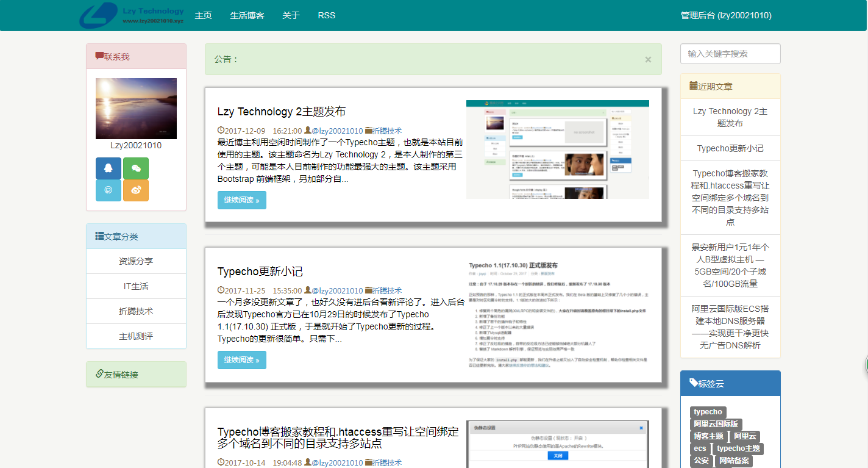The height and width of the screenshot is (468, 868).
Task: Open the QQ penguin contact icon
Action: point(108,168)
